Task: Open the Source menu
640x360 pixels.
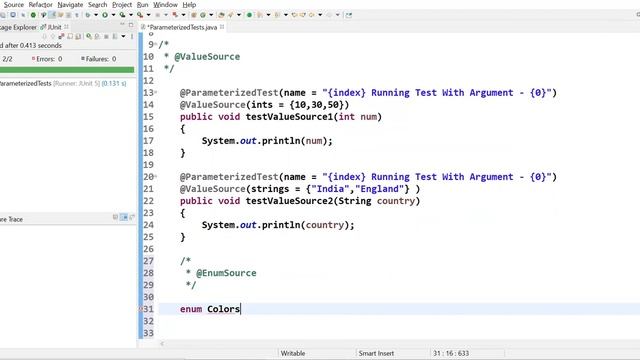Action: pos(13,4)
